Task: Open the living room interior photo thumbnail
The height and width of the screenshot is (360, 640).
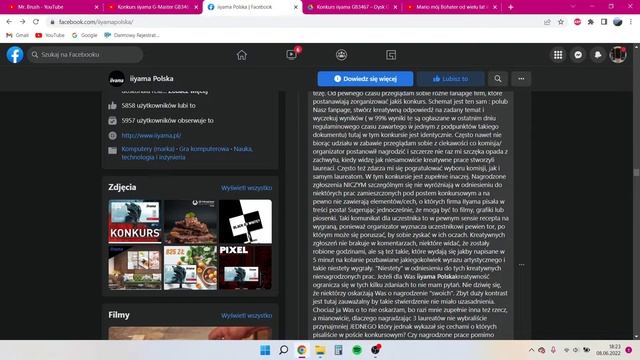Action: [135, 268]
